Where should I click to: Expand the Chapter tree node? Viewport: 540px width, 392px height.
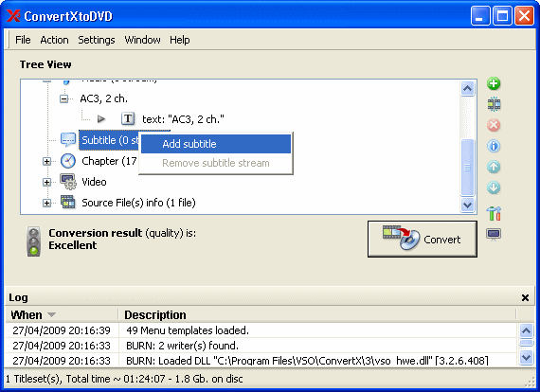tap(46, 161)
